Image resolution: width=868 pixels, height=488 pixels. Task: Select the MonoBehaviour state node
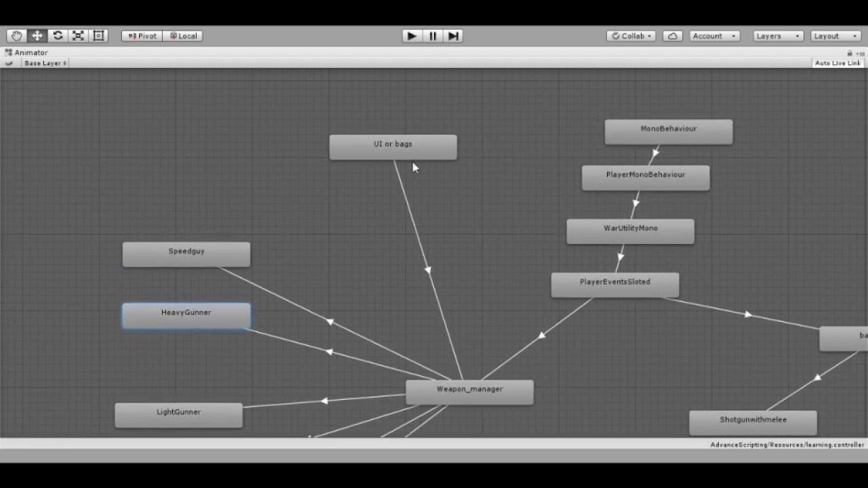click(669, 131)
